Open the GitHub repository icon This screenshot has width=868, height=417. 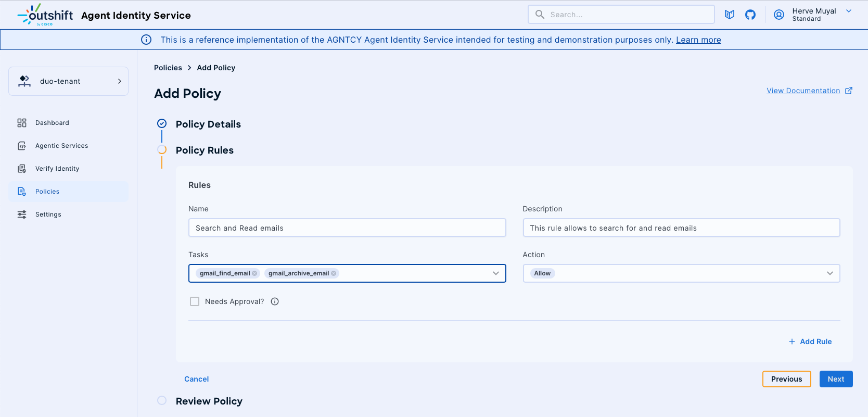(750, 15)
